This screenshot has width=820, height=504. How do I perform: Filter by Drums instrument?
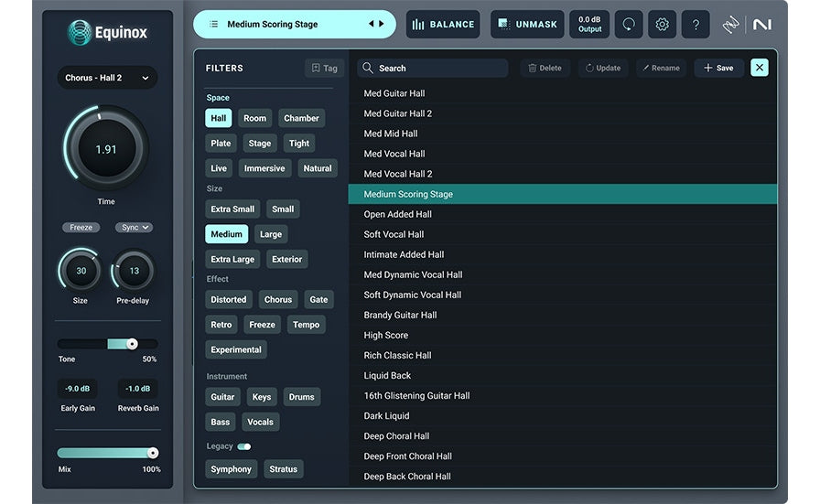click(301, 397)
